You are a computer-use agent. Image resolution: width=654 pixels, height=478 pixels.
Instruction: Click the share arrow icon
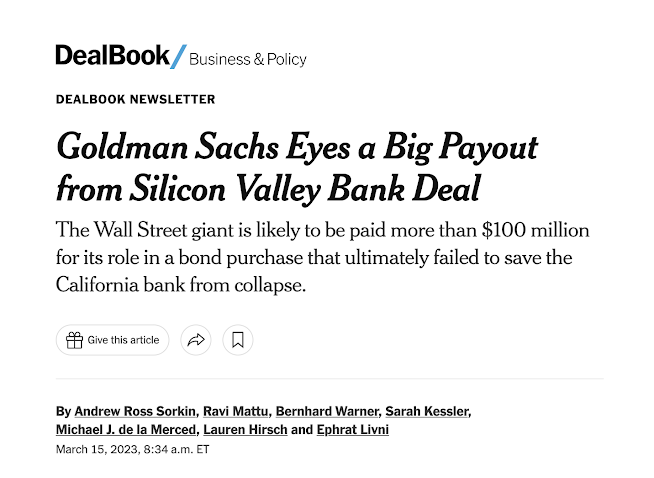(196, 340)
